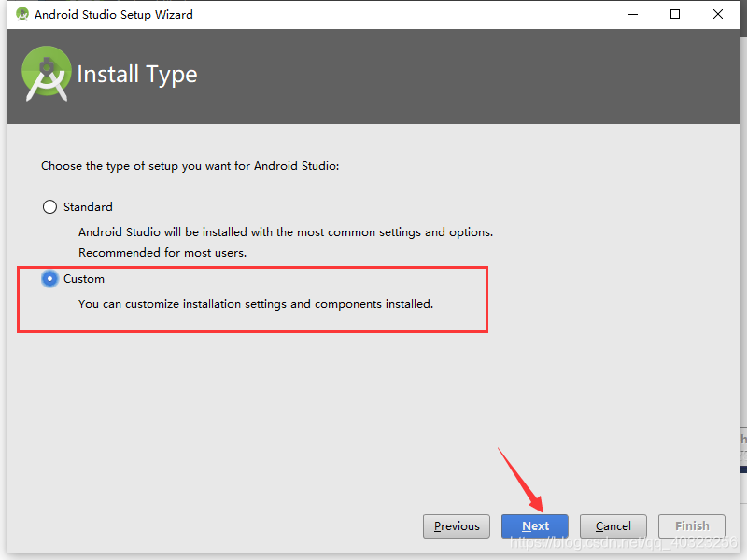Screen dimensions: 747x560
Task: Close the Setup Wizard window
Action: 717,14
